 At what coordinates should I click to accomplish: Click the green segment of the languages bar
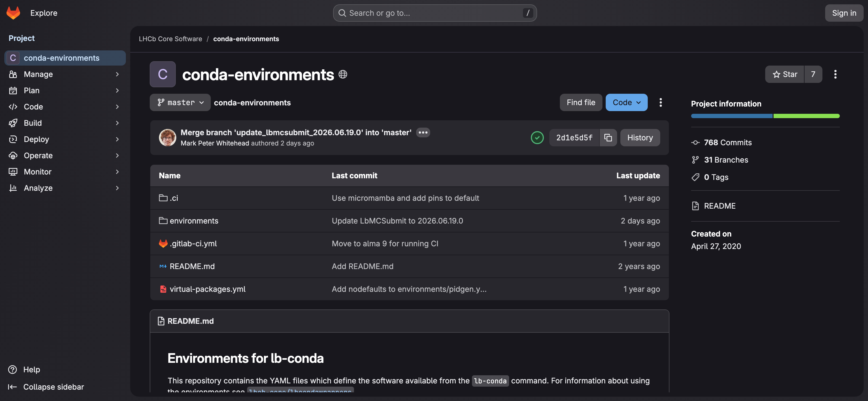(806, 116)
